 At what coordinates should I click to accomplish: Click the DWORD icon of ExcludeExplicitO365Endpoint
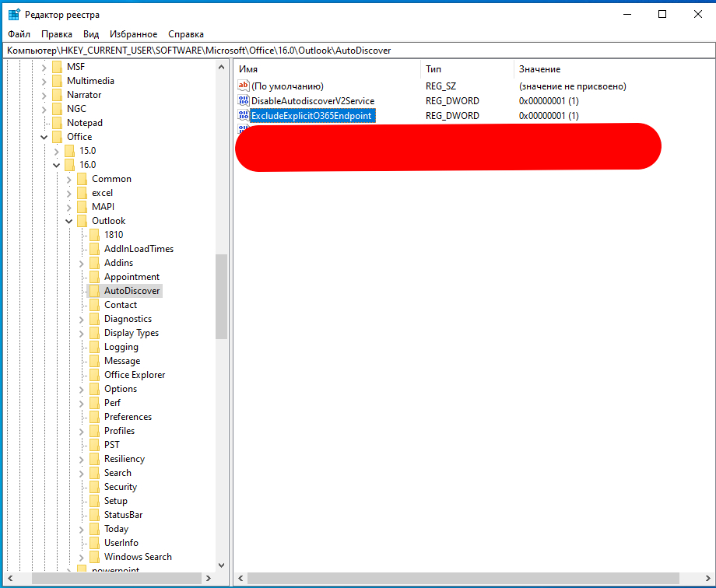pos(244,115)
